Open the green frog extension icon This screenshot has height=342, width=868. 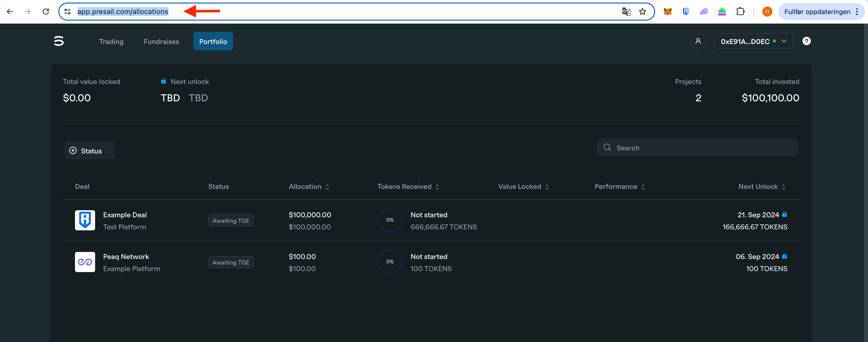[x=722, y=12]
